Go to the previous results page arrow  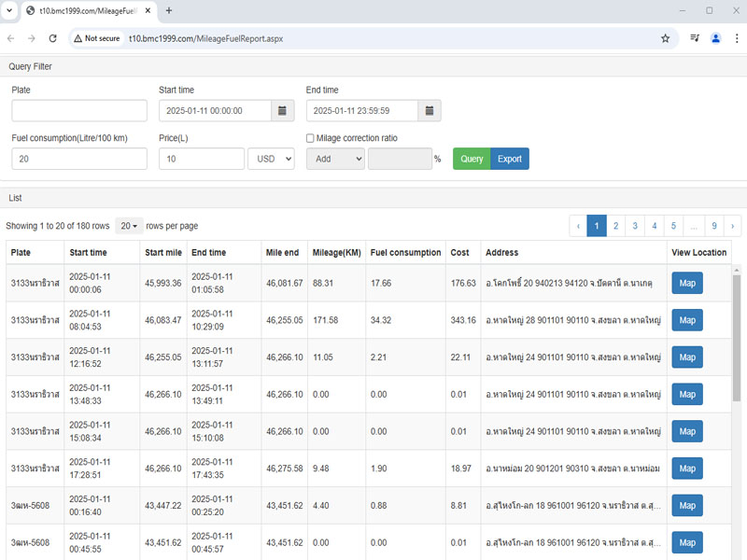578,226
